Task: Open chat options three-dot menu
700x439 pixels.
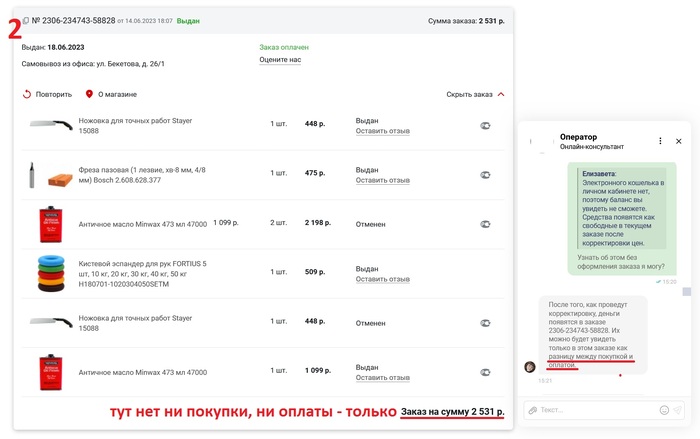Action: pyautogui.click(x=660, y=141)
